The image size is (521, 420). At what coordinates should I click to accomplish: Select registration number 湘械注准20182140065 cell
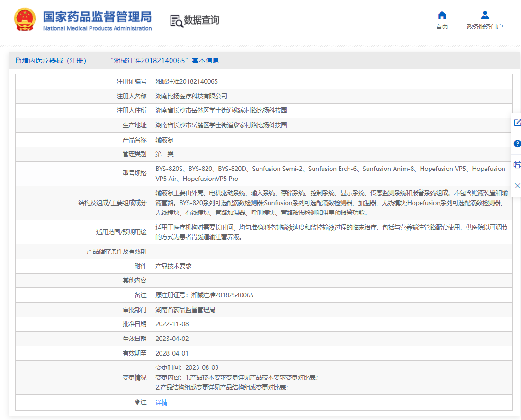(x=187, y=81)
